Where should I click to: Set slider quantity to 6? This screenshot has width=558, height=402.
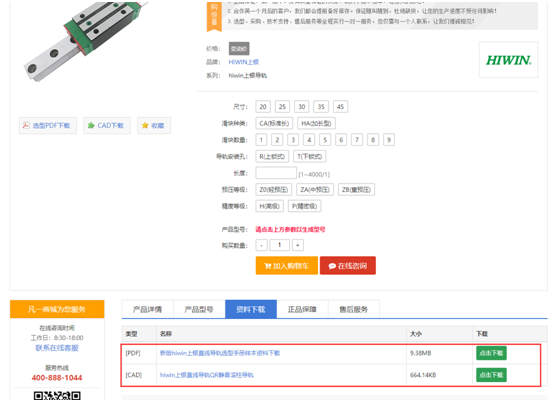pos(341,140)
